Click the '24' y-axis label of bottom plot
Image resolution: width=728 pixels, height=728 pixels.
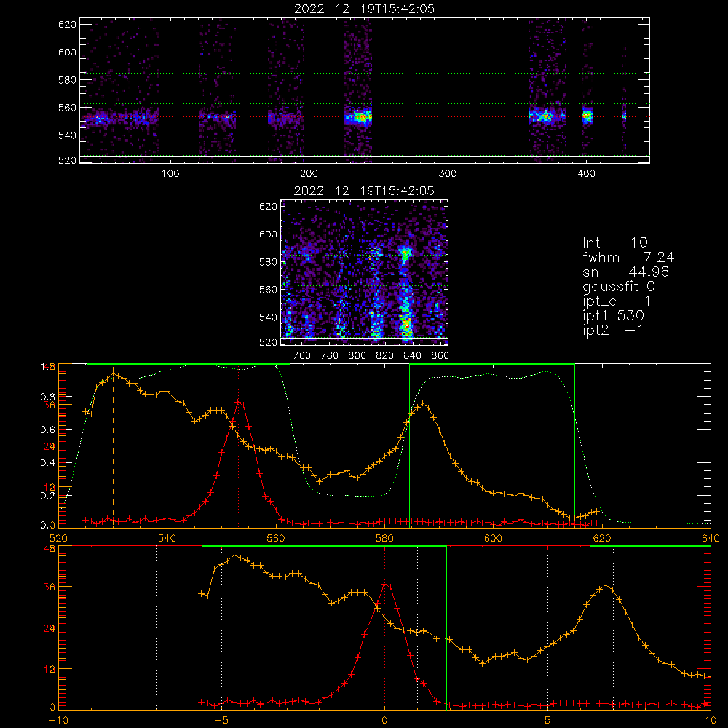[x=50, y=628]
